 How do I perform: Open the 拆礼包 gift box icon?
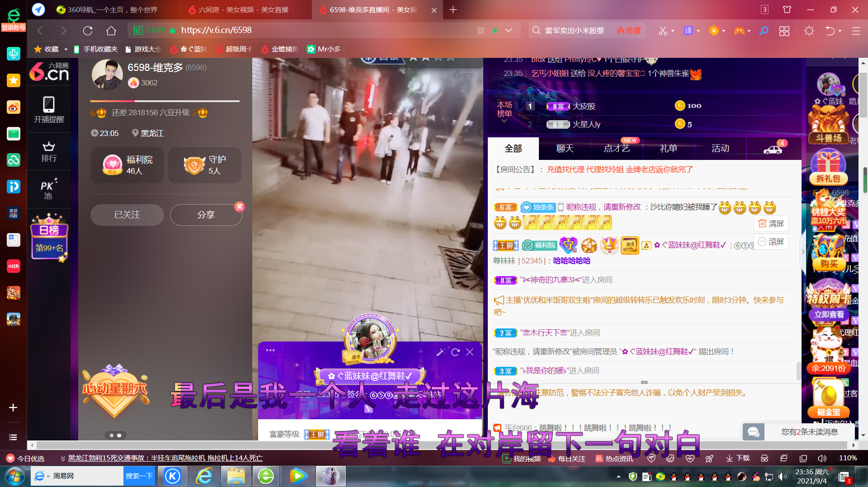828,167
